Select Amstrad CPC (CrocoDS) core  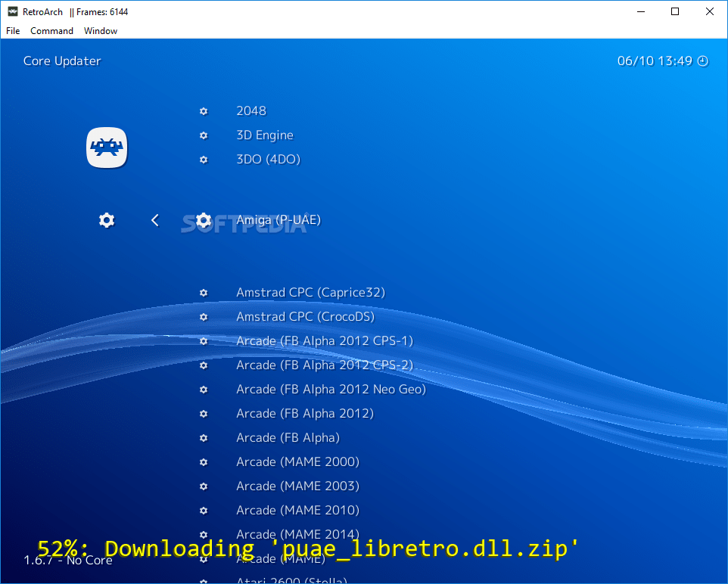305,317
